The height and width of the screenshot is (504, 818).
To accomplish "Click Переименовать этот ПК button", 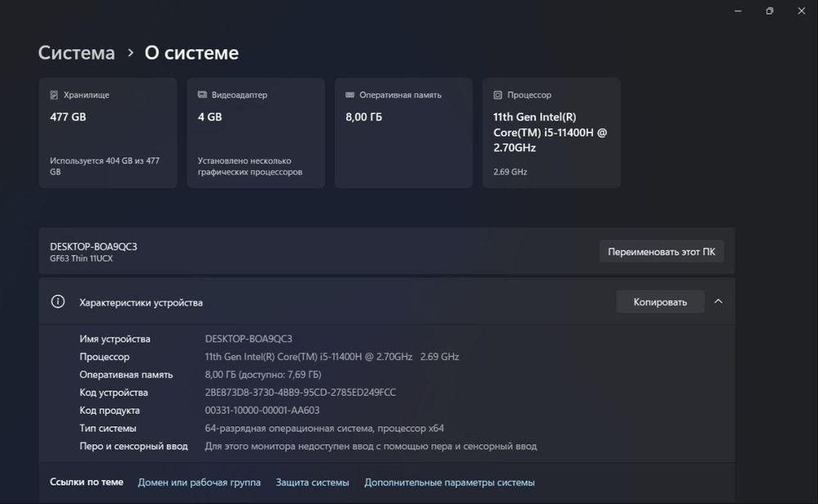I will (x=662, y=251).
